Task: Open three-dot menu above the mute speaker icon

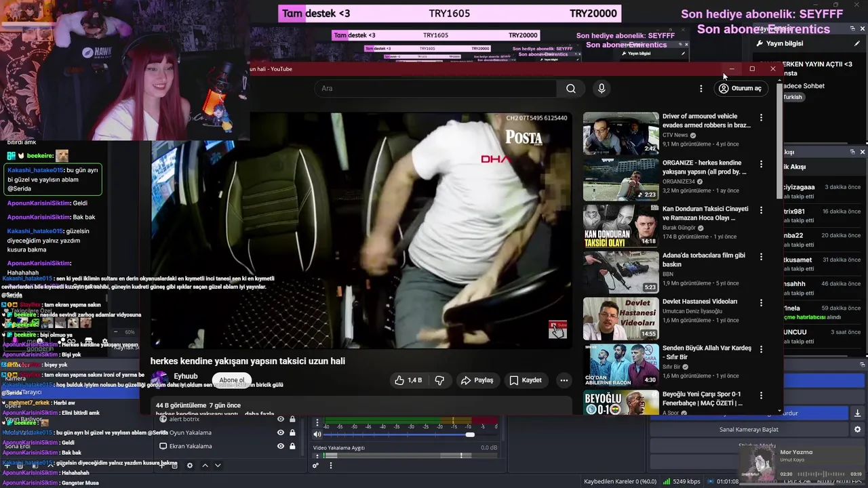Action: coord(317,422)
